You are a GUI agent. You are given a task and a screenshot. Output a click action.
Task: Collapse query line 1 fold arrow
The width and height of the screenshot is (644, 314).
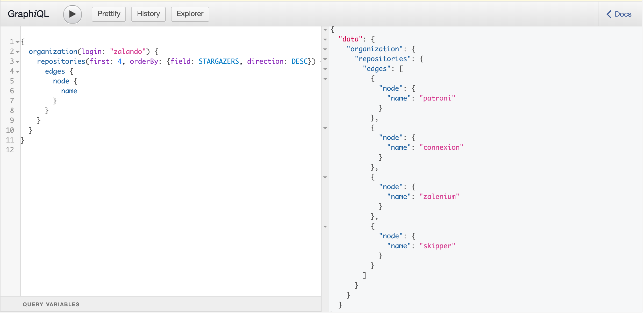(x=18, y=42)
